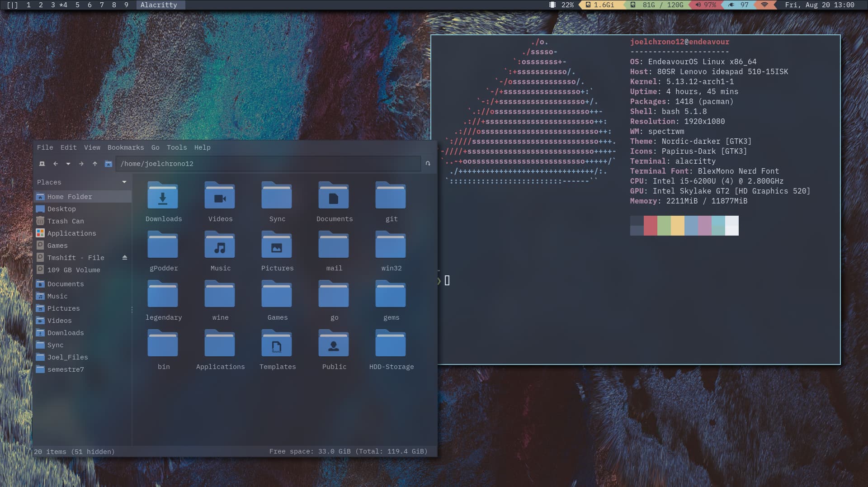
Task: Open the semestre7 bookmark
Action: pos(83,369)
